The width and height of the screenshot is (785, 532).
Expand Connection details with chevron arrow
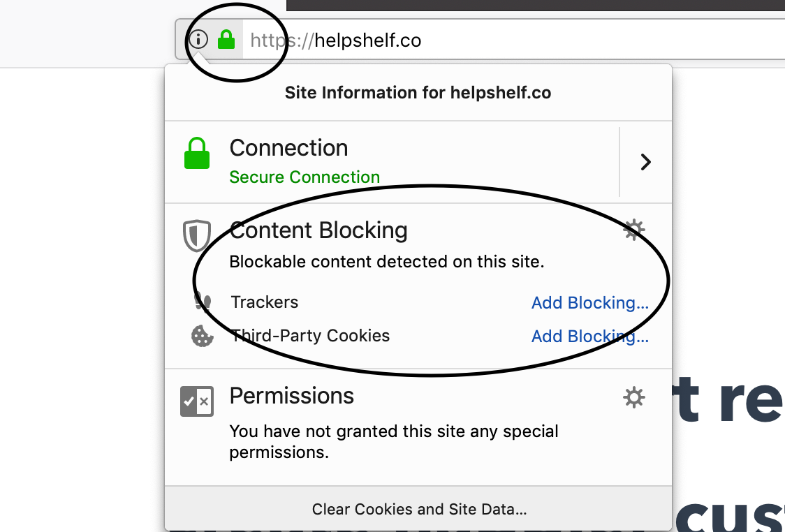point(646,162)
